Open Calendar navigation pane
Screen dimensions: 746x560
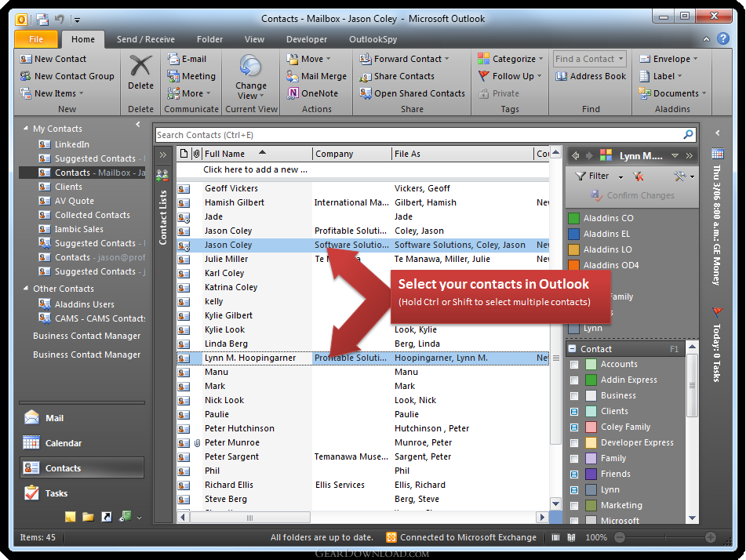(82, 443)
